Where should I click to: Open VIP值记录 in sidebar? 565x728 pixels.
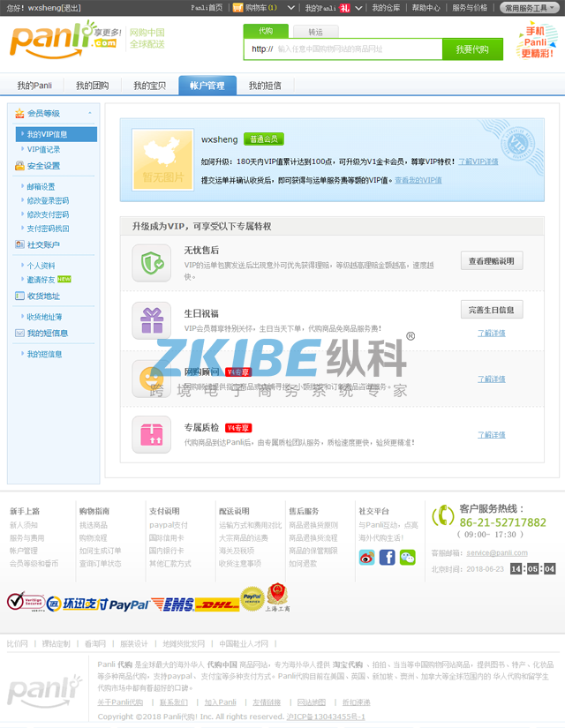[43, 149]
